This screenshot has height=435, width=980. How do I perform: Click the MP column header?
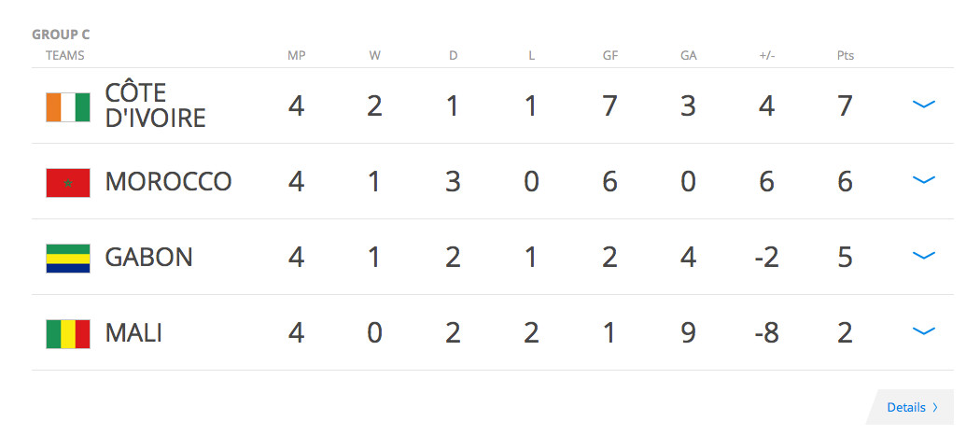tap(296, 56)
